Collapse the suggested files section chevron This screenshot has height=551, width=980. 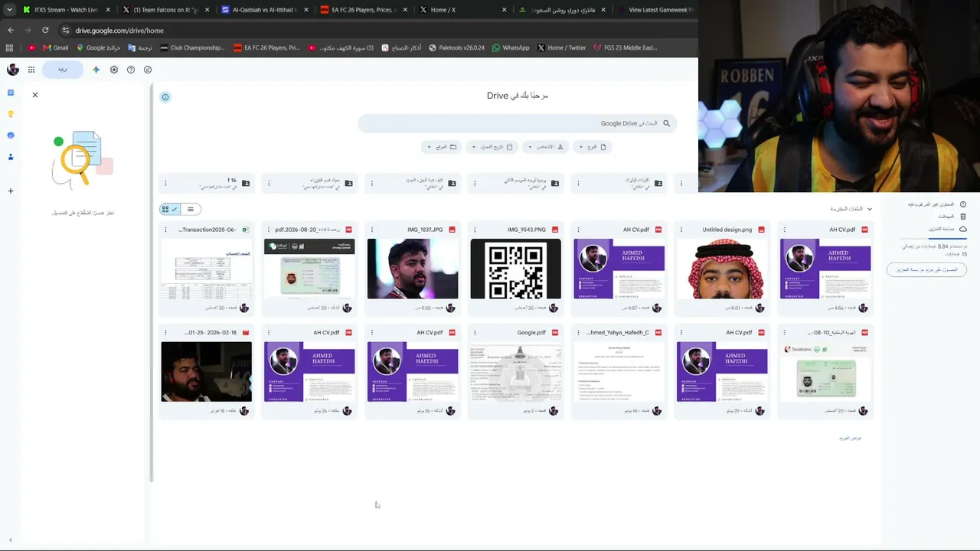click(869, 209)
